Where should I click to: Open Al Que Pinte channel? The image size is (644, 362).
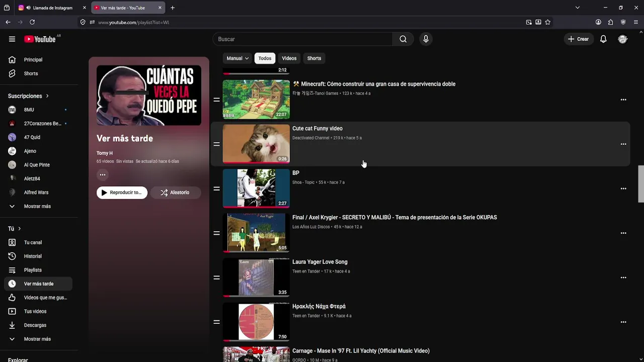[39, 165]
